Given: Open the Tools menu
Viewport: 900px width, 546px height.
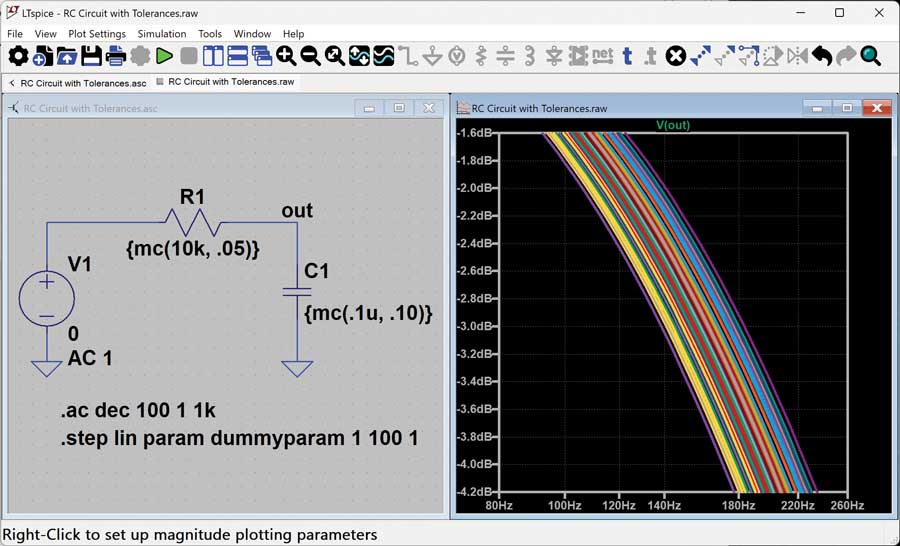Looking at the screenshot, I should pos(210,34).
